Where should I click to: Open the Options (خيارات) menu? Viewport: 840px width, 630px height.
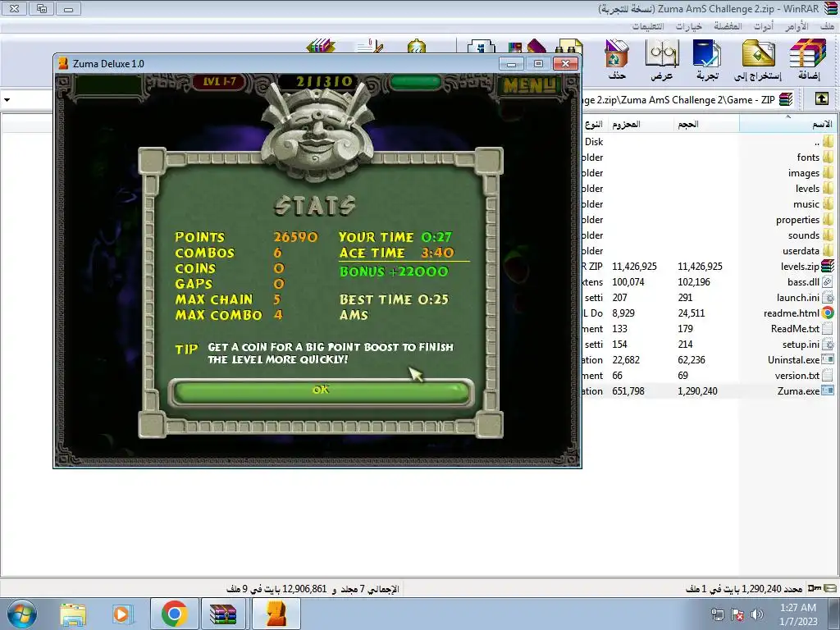pos(688,26)
